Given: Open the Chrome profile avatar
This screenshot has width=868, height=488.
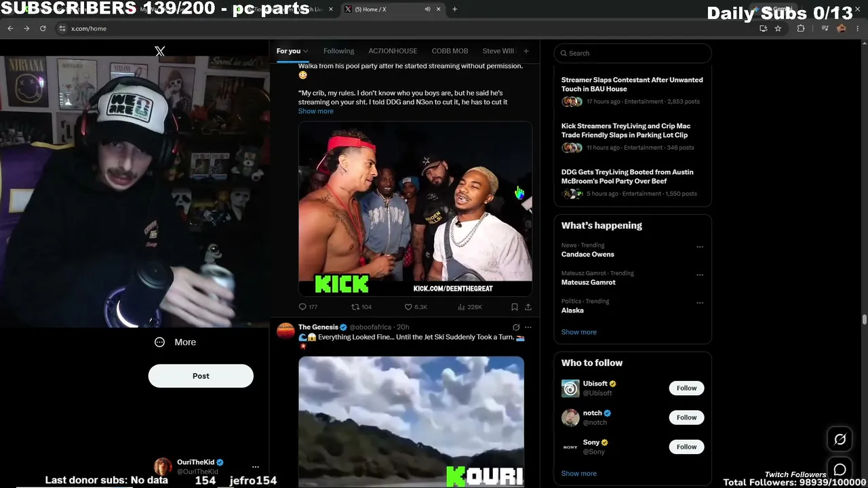Looking at the screenshot, I should point(842,28).
